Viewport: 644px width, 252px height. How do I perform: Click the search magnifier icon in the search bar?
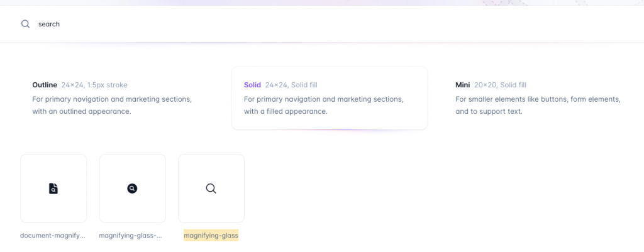(x=25, y=24)
